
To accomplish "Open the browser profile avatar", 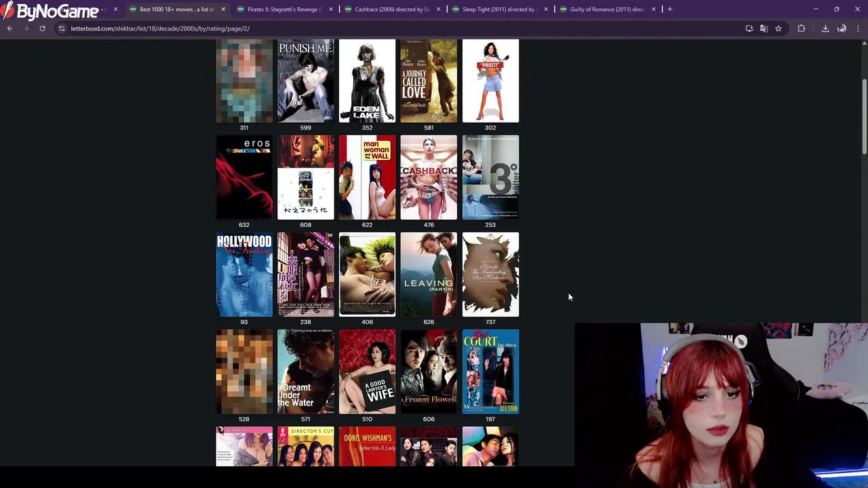I will (x=842, y=28).
